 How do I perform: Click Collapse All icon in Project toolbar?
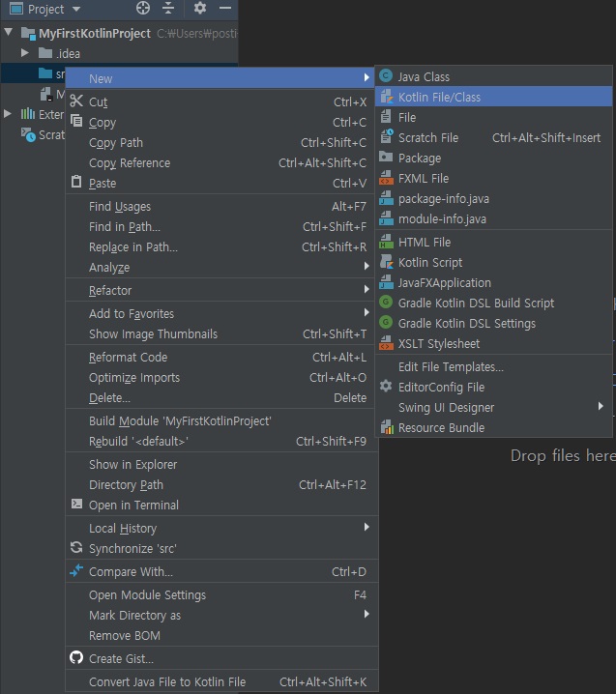[x=168, y=9]
